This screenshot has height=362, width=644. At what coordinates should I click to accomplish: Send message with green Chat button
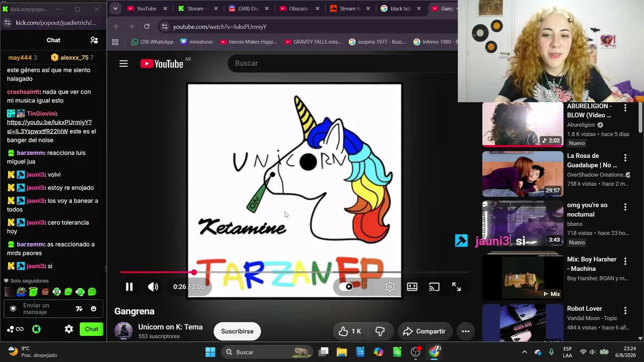coord(92,329)
